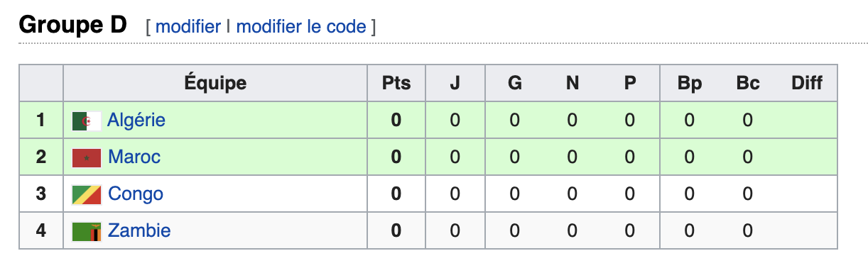Click the Congo flag icon

click(87, 194)
